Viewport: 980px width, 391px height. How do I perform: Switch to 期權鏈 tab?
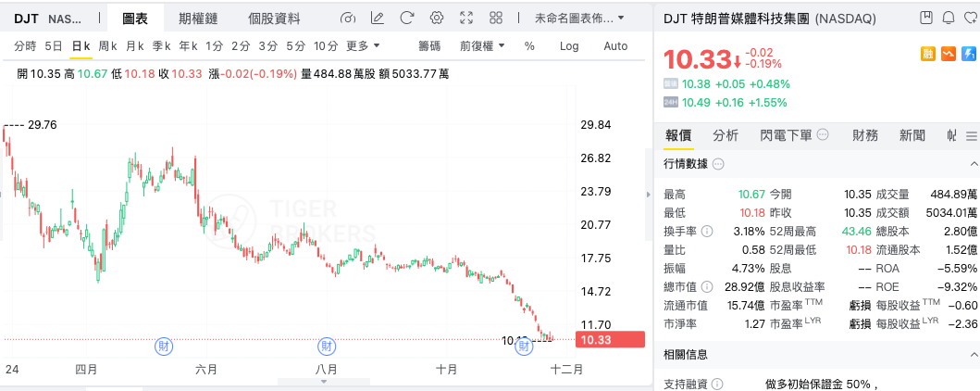pyautogui.click(x=198, y=19)
